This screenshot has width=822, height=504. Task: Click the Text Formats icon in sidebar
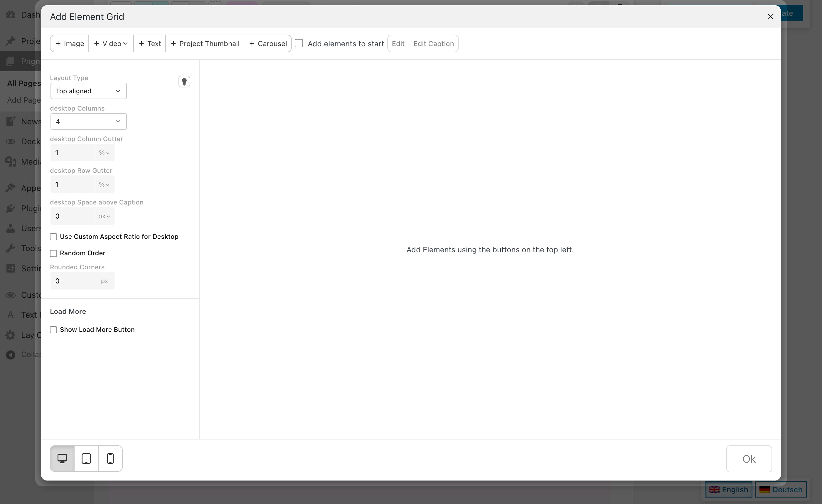pos(11,315)
